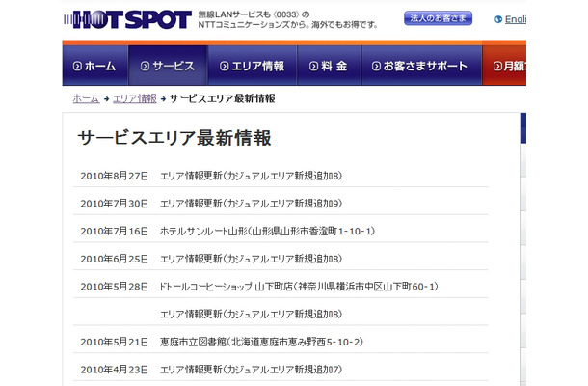Click the circle arrow icon beside エリア情報 tab
Screen dimensions: 588x386
point(224,66)
